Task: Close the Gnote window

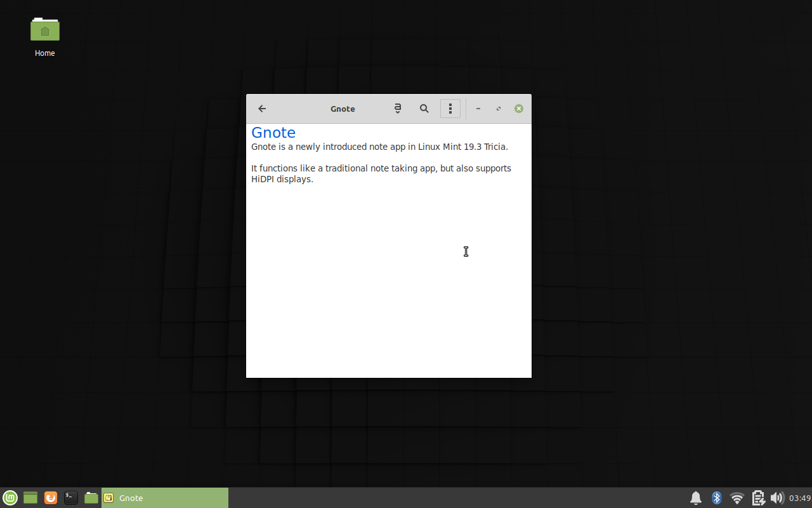Action: 519,109
